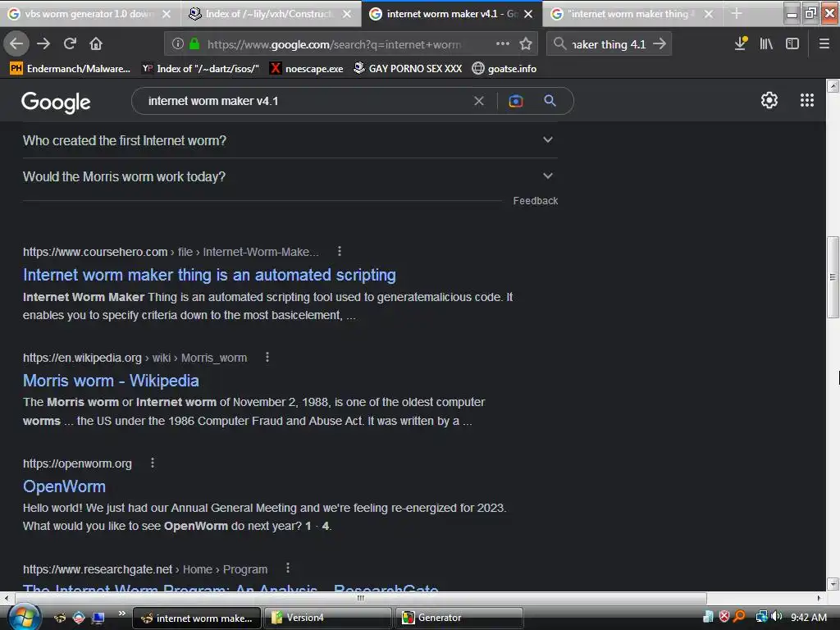Open the Library bookmarks and history
840x630 pixels.
(x=766, y=43)
